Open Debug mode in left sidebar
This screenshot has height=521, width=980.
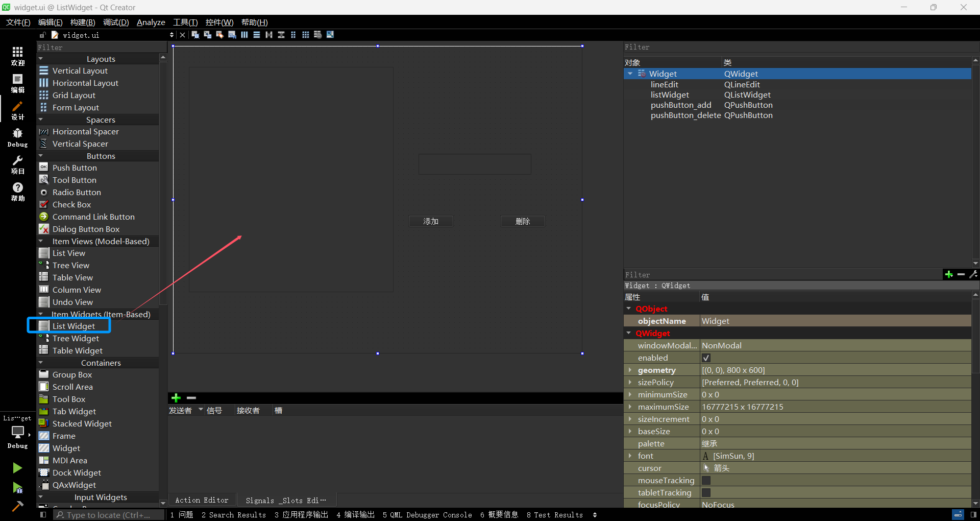(18, 138)
